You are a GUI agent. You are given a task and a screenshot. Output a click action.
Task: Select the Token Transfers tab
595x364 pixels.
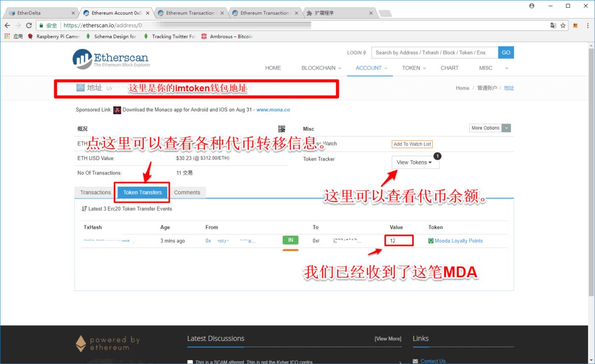coord(143,192)
